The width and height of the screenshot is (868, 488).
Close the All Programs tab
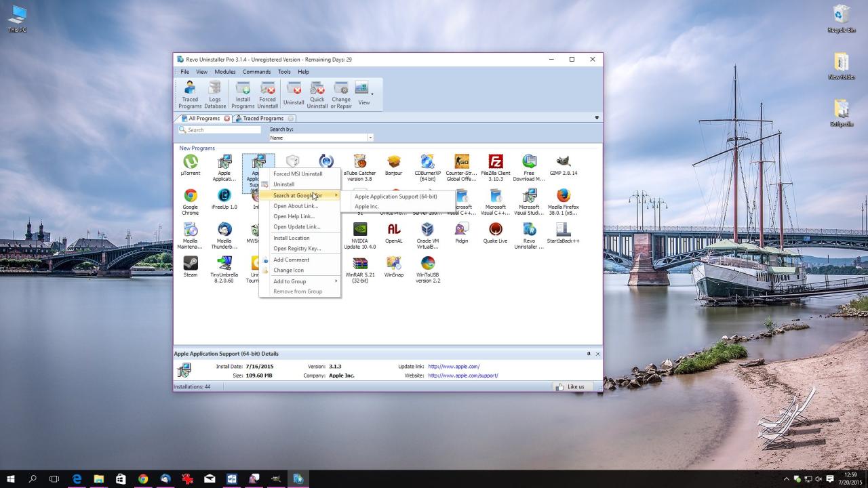tap(226, 119)
